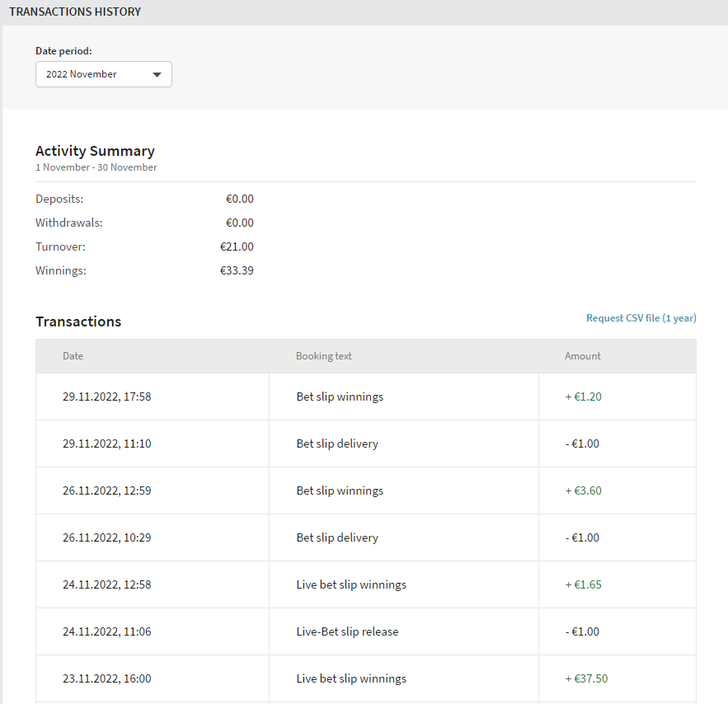Click Bet slip delivery on the 29.11.2022, 11:10 row
The image size is (728, 704).
[x=337, y=444]
